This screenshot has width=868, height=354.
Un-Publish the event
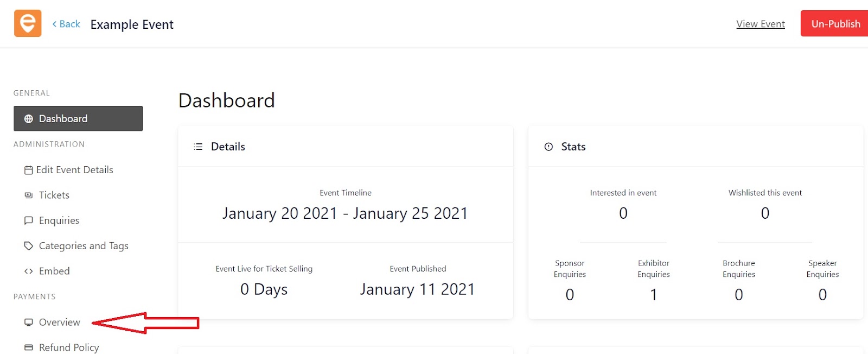pyautogui.click(x=834, y=23)
